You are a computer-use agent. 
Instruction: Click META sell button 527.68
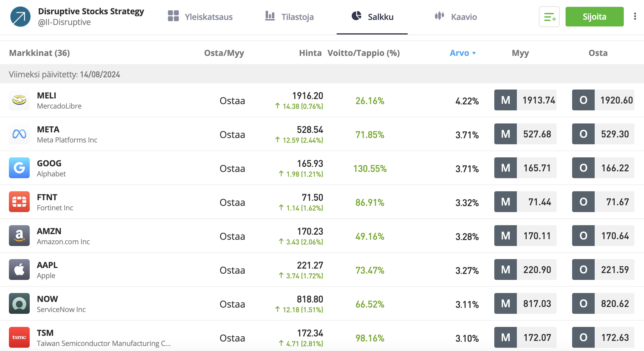click(525, 134)
